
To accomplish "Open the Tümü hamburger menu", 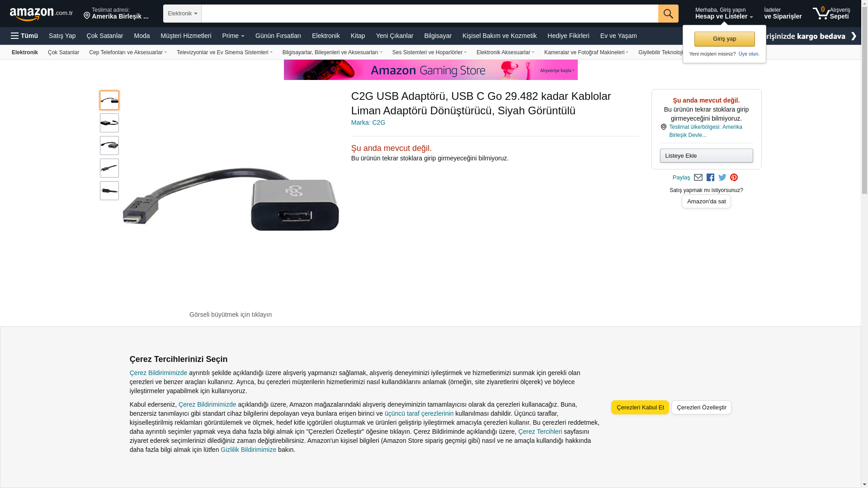I will pos(24,36).
